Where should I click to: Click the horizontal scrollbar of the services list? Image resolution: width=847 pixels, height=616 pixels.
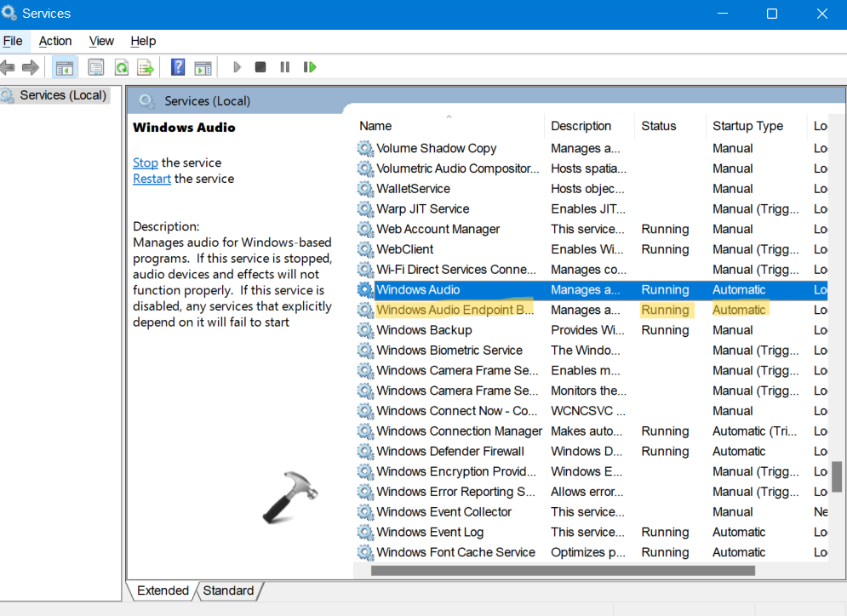562,571
